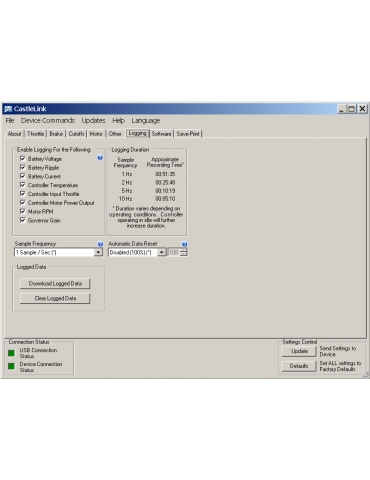Image resolution: width=370 pixels, height=480 pixels.
Task: Click the data reset percentage stepper arrows
Action: tap(184, 253)
